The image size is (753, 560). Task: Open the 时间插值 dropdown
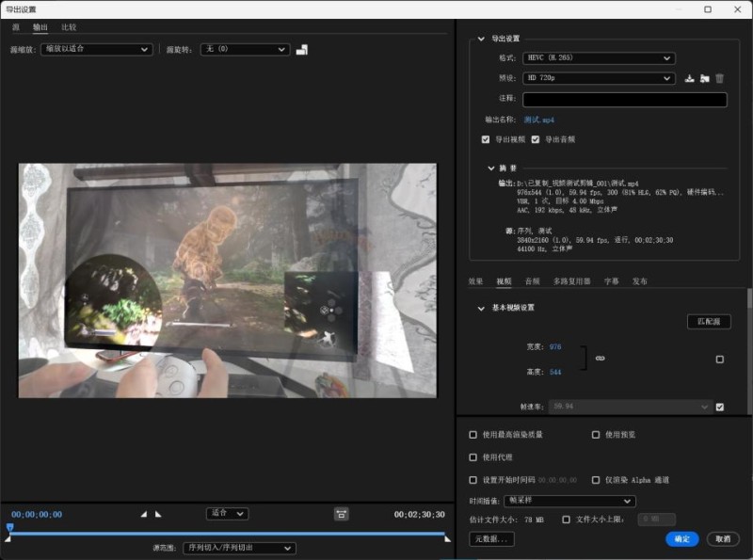click(x=569, y=501)
